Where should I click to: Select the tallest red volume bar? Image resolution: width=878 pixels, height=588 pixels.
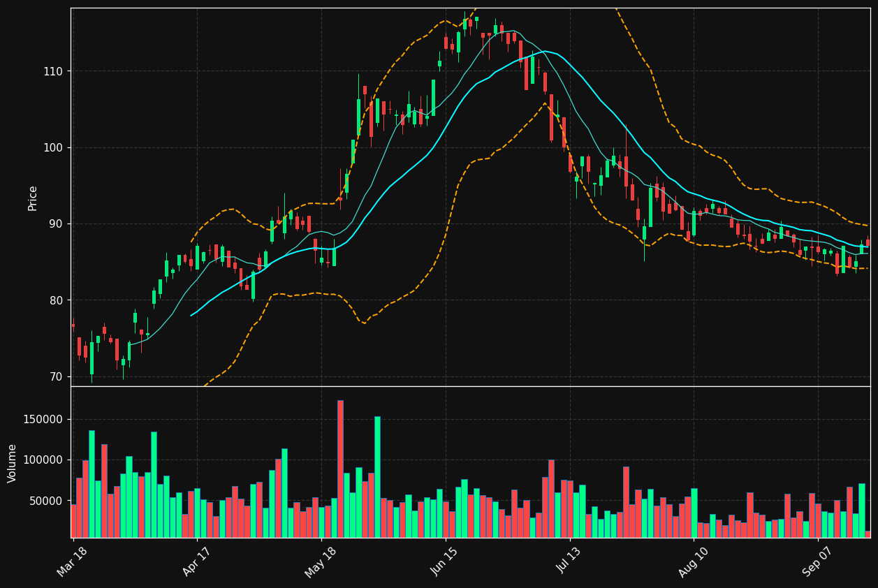[340, 469]
